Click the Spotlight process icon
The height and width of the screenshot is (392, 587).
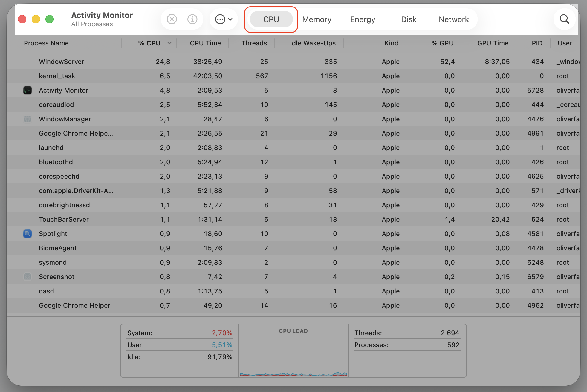pos(27,234)
